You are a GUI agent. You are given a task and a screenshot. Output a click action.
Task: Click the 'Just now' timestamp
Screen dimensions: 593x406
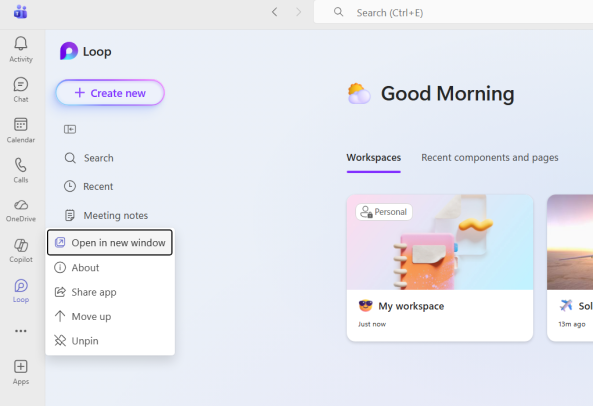(x=372, y=324)
